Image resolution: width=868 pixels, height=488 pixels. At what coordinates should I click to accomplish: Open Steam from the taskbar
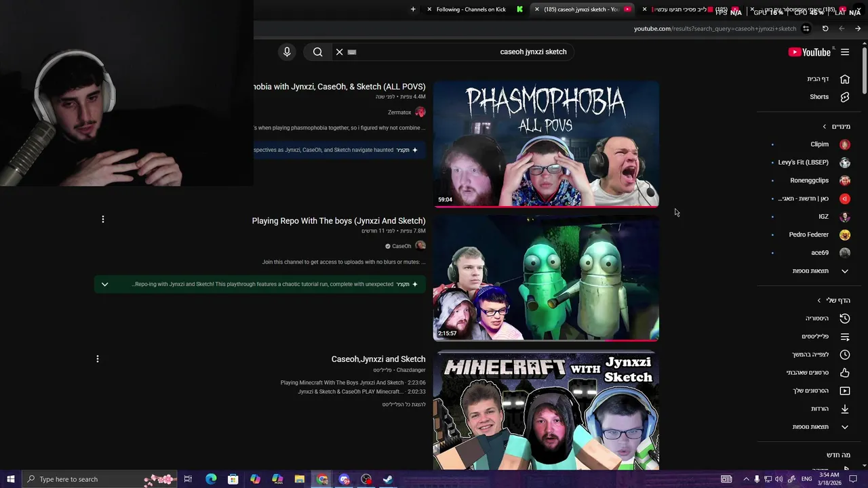(388, 479)
